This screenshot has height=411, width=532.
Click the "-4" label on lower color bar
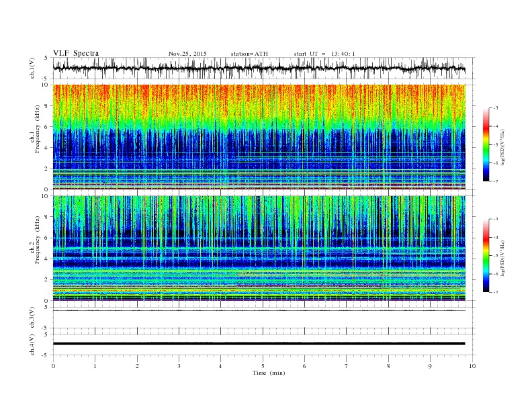pyautogui.click(x=496, y=237)
